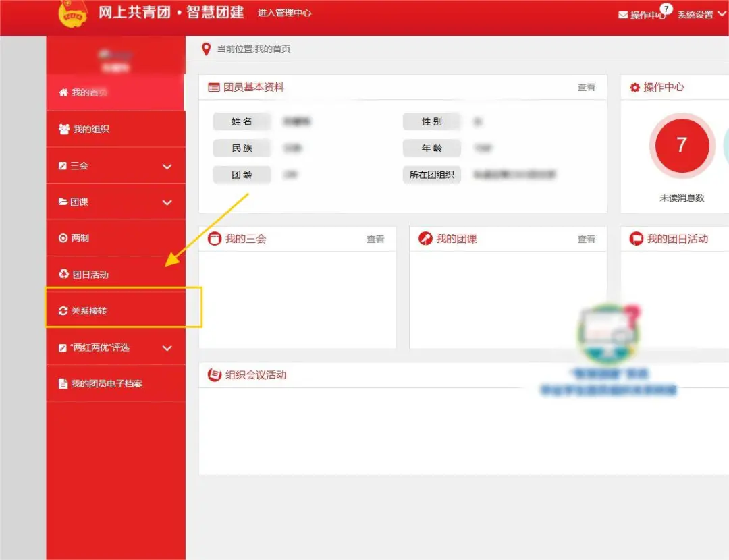Viewport: 729px width, 560px height.
Task: Select 我的首页 in the sidebar
Action: pyautogui.click(x=115, y=92)
